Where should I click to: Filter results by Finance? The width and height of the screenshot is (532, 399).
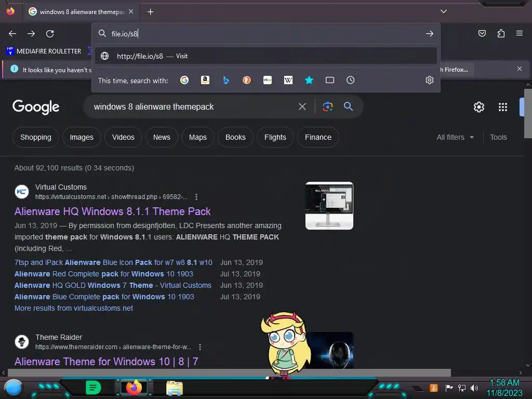coord(318,137)
